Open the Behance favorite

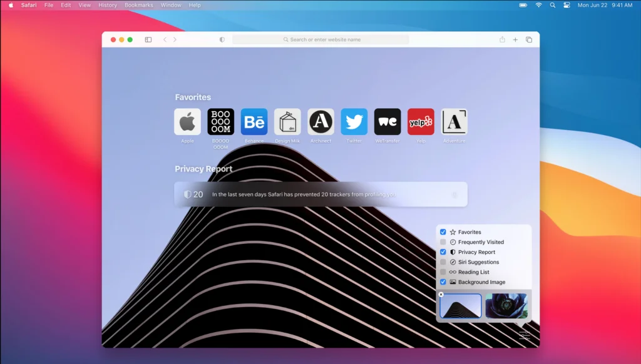tap(254, 122)
